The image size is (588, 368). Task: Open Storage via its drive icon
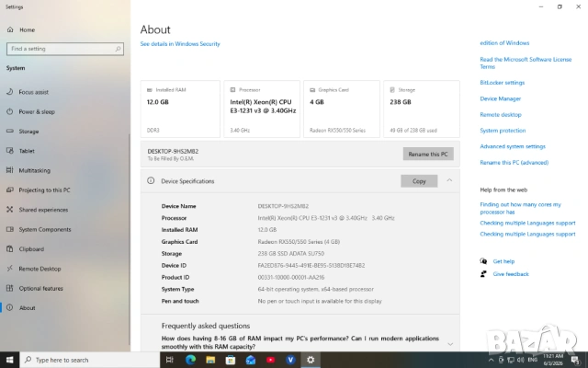click(x=10, y=131)
